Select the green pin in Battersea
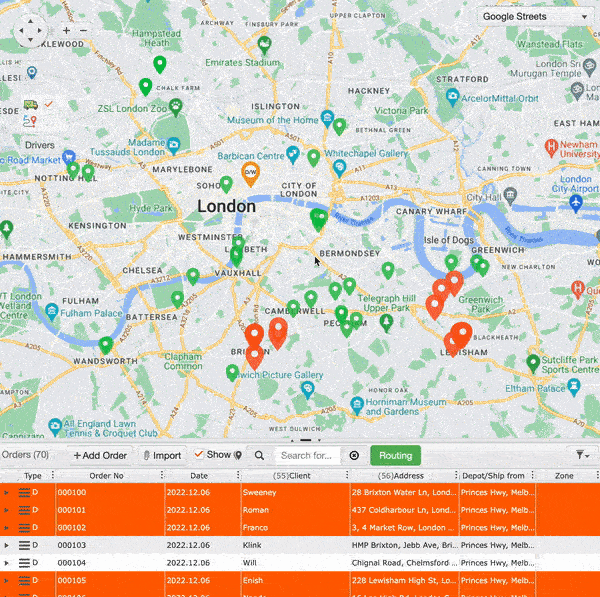Viewport: 600px width, 597px height. coord(177,299)
